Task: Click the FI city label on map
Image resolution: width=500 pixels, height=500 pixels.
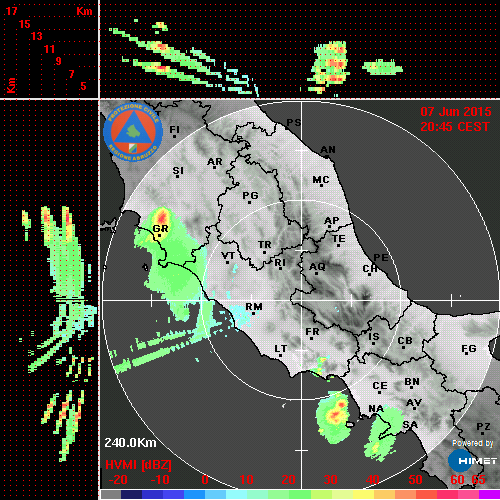Action: [x=174, y=129]
